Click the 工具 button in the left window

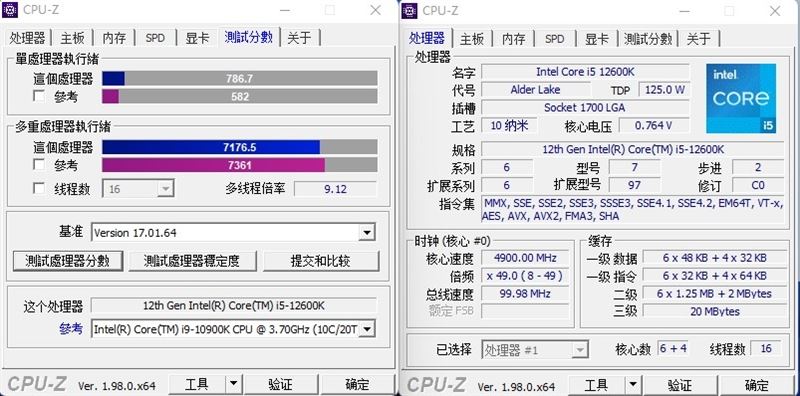tap(197, 384)
